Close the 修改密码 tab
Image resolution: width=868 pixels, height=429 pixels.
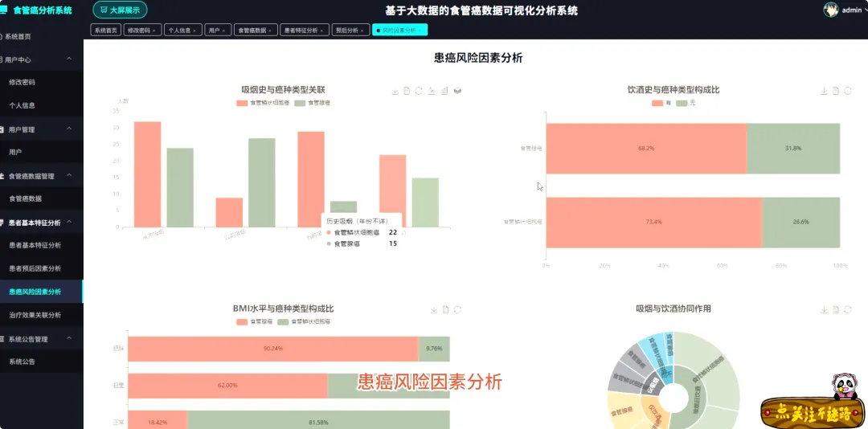[154, 31]
